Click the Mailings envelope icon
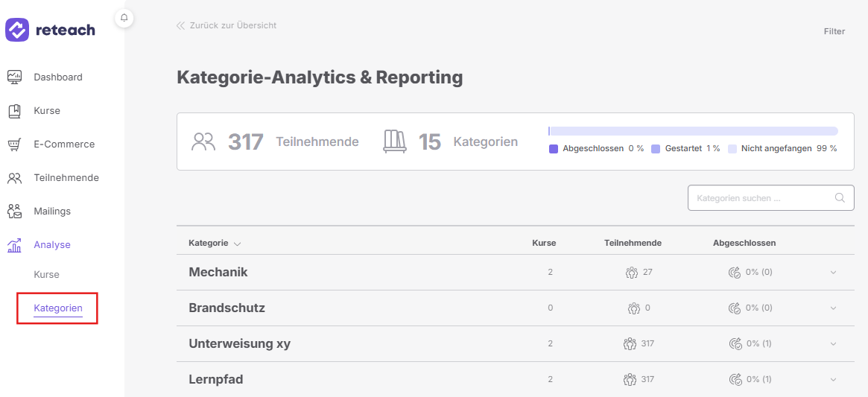The width and height of the screenshot is (868, 397). [x=14, y=211]
